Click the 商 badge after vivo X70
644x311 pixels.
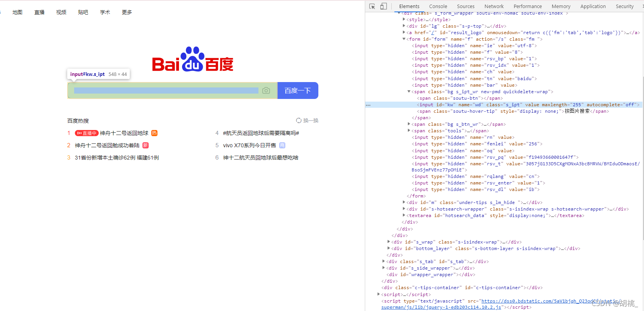click(282, 145)
